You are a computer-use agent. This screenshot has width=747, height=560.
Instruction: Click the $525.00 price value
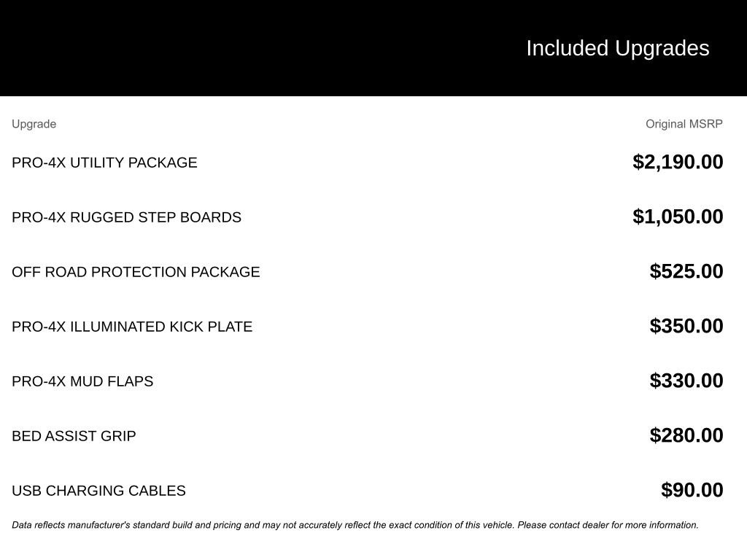[x=686, y=271]
